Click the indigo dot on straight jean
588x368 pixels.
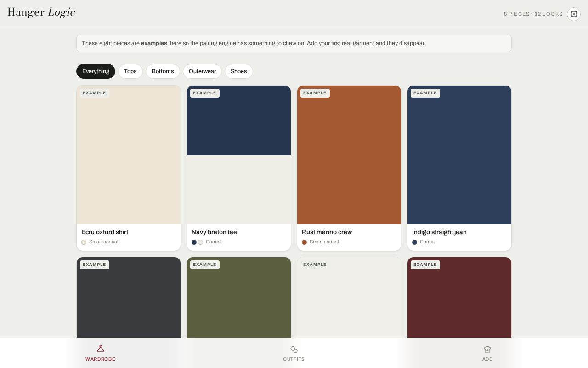click(414, 242)
